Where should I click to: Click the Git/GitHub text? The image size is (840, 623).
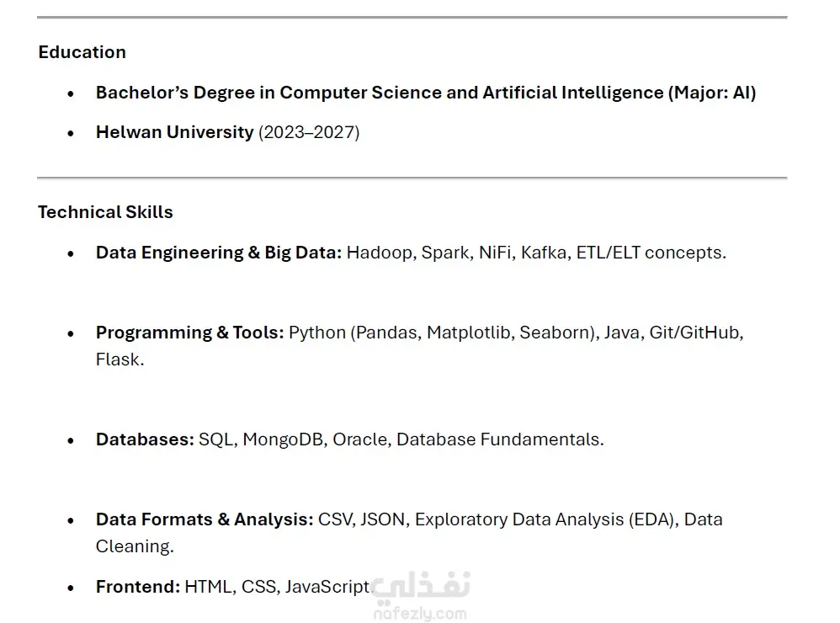pos(694,333)
